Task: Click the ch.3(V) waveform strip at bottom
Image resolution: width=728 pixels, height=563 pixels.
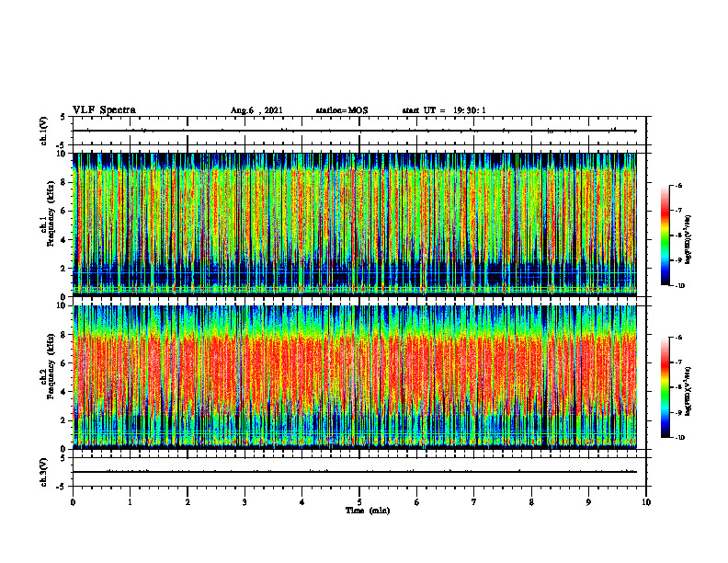Action: point(359,472)
